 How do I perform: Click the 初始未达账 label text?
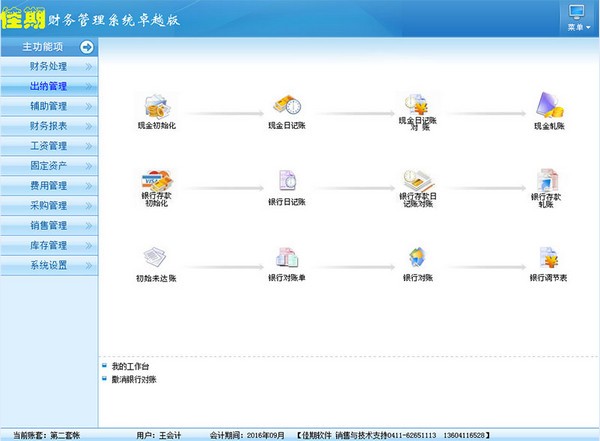coord(156,278)
